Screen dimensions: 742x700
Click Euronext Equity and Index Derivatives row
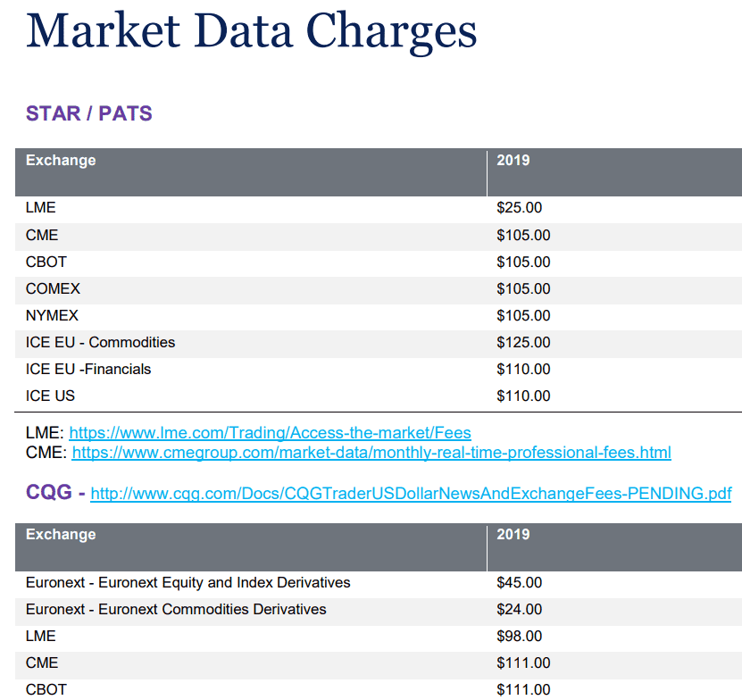coord(188,583)
